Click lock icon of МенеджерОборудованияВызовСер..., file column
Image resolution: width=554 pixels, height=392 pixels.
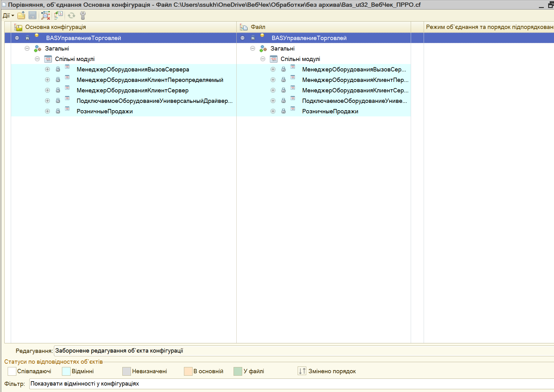(283, 69)
